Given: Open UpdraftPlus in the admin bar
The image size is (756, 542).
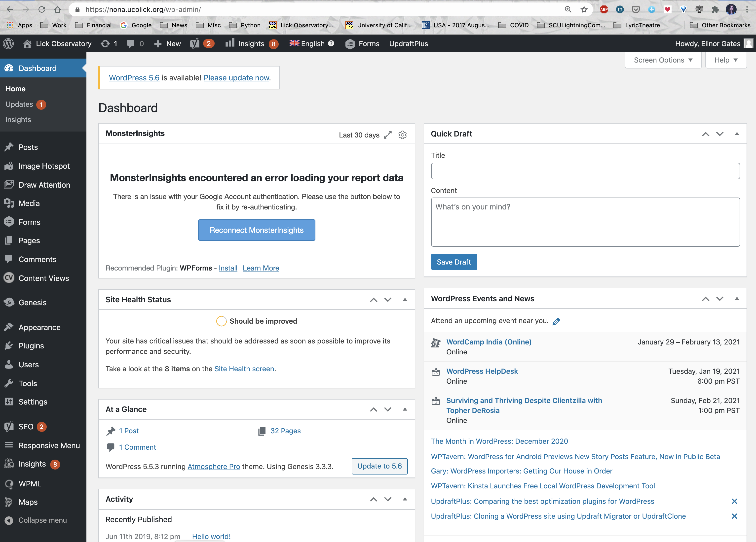Looking at the screenshot, I should (409, 44).
